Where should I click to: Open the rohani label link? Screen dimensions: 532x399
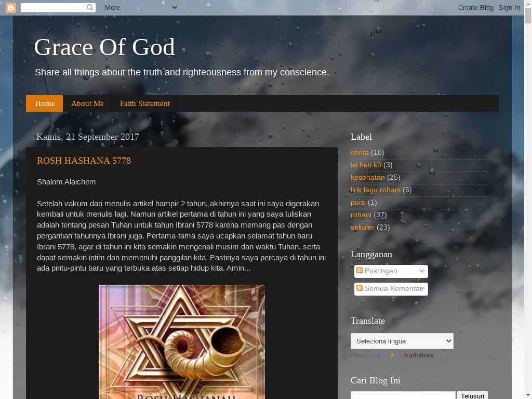[361, 215]
